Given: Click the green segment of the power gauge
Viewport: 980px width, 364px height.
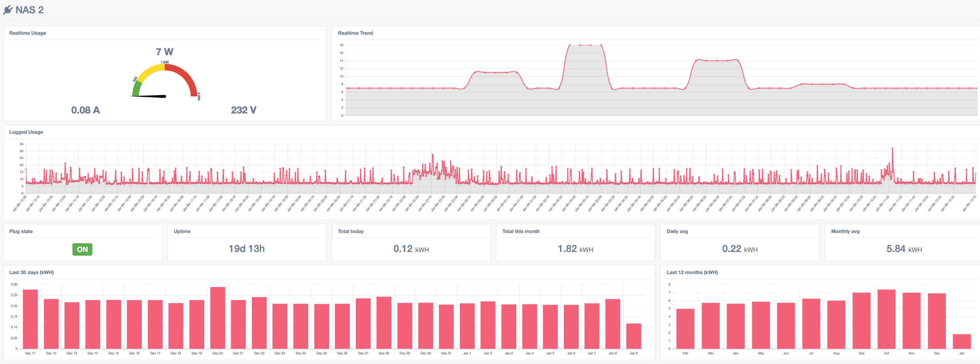Looking at the screenshot, I should click(137, 89).
